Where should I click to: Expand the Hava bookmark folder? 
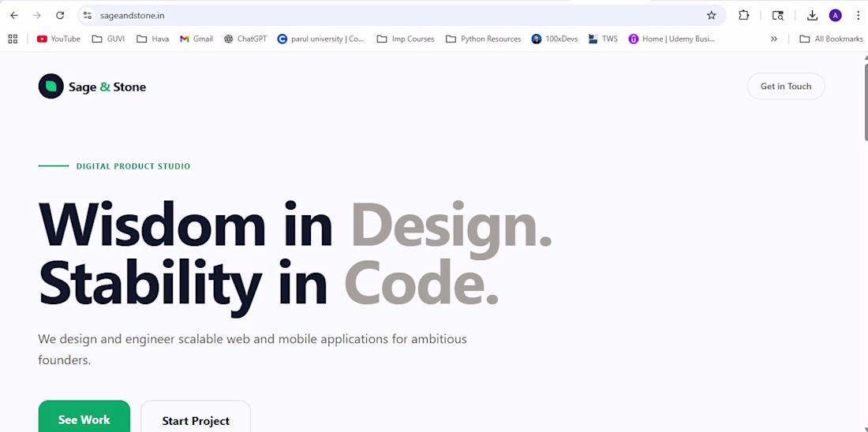pos(152,39)
